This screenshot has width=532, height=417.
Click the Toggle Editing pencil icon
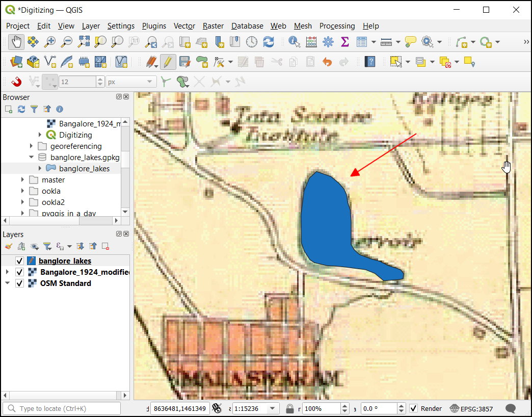[x=168, y=62]
